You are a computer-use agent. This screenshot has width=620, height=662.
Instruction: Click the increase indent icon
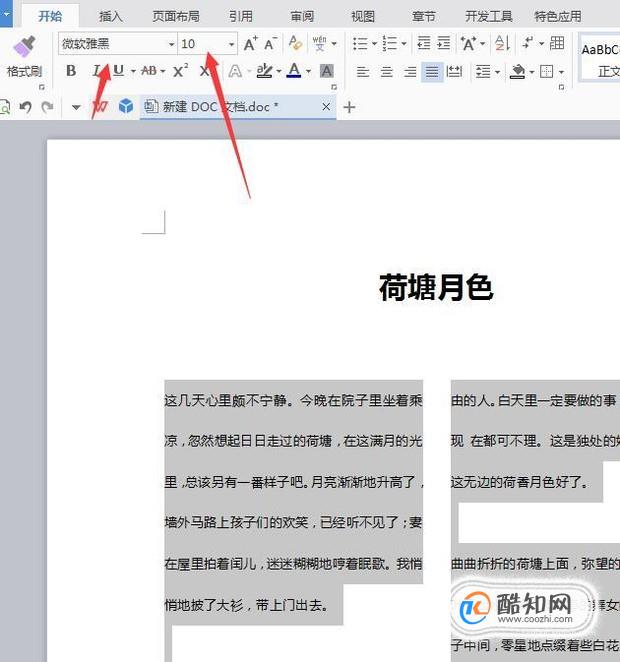point(444,43)
